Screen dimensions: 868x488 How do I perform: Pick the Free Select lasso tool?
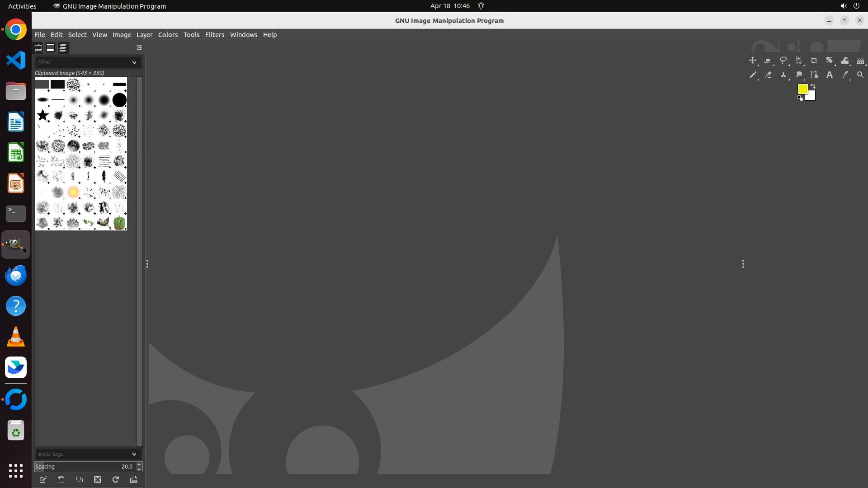[783, 61]
